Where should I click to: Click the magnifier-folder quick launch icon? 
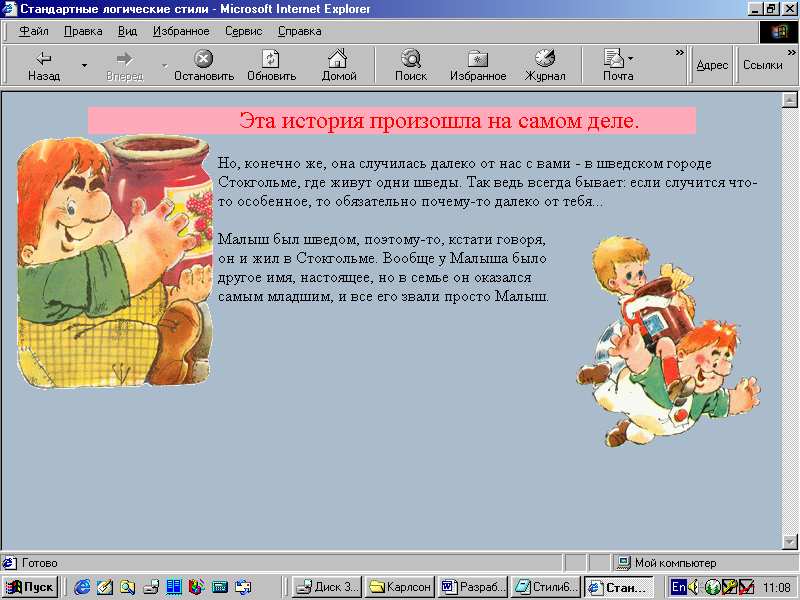click(128, 587)
